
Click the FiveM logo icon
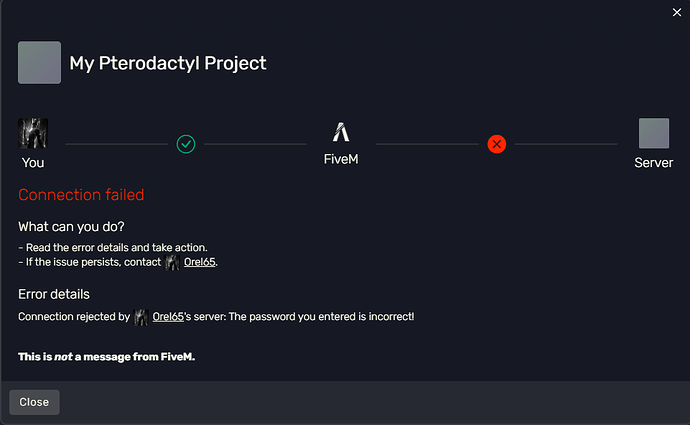tap(341, 132)
